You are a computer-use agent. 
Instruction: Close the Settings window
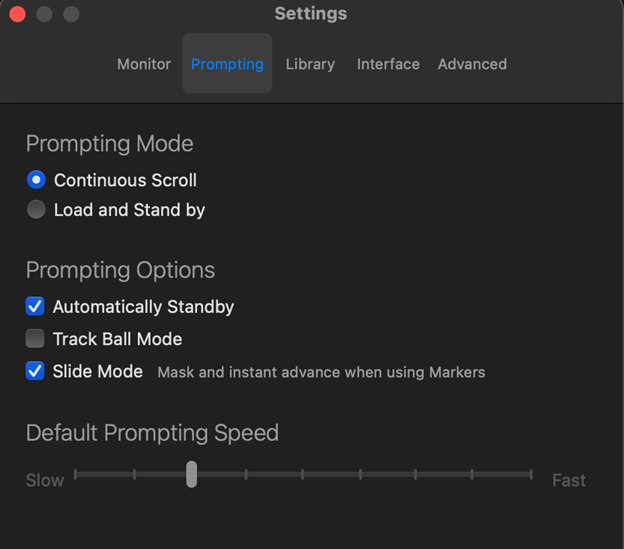click(17, 14)
